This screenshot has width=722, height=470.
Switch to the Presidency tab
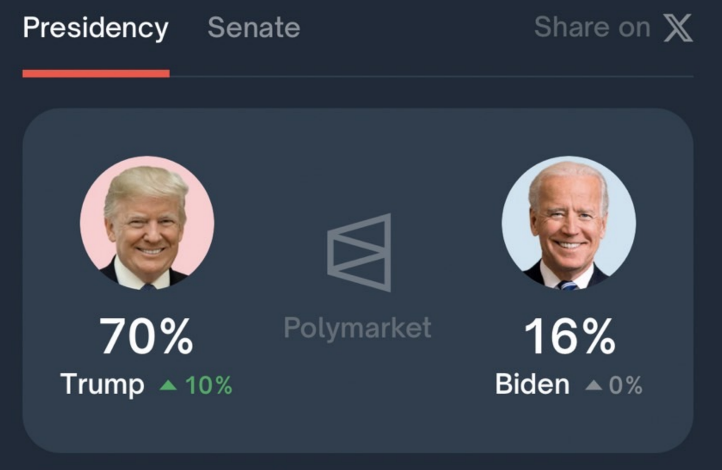[x=95, y=28]
